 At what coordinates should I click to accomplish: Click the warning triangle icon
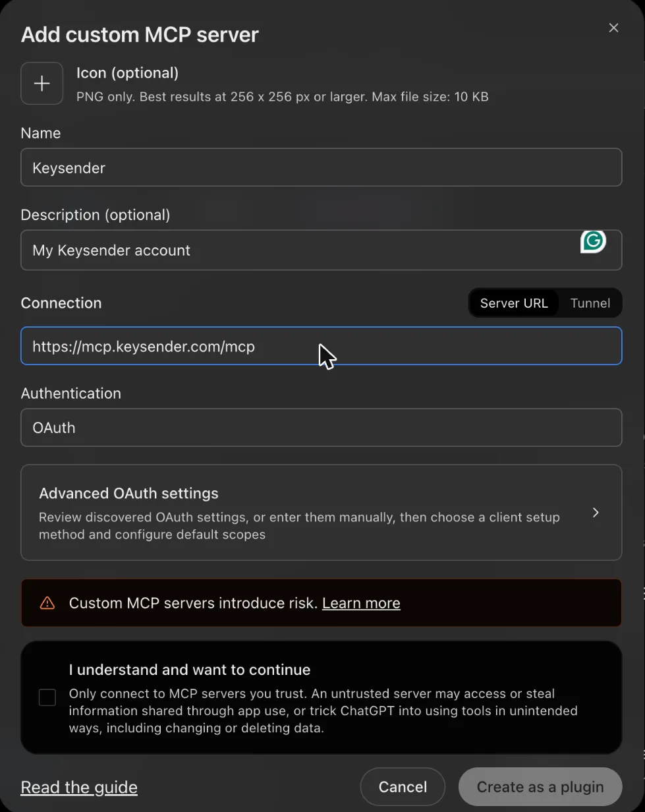(47, 603)
